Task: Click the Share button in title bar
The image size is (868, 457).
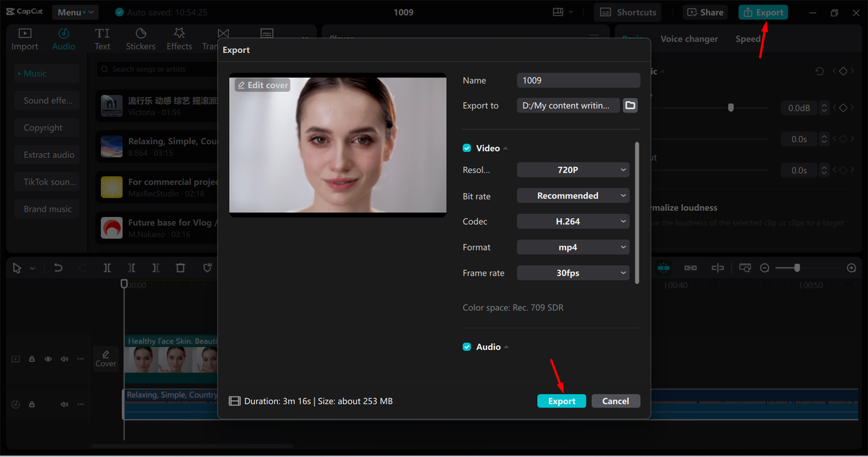Action: click(704, 12)
